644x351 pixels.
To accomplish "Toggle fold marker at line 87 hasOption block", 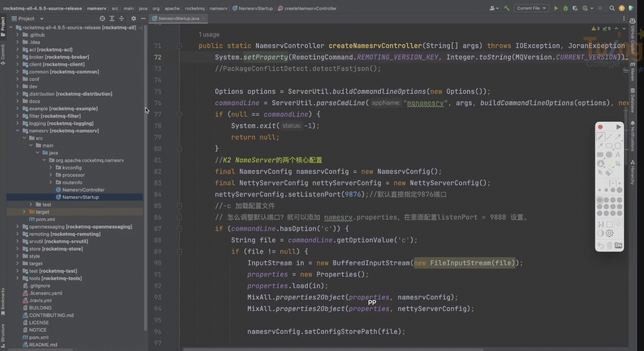I will (x=179, y=229).
